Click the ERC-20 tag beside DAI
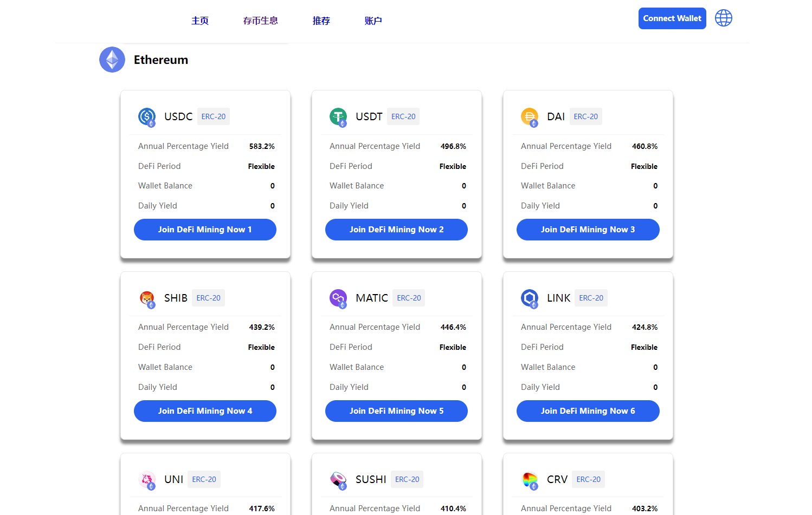Screen dimensions: 812x515 tap(586, 116)
